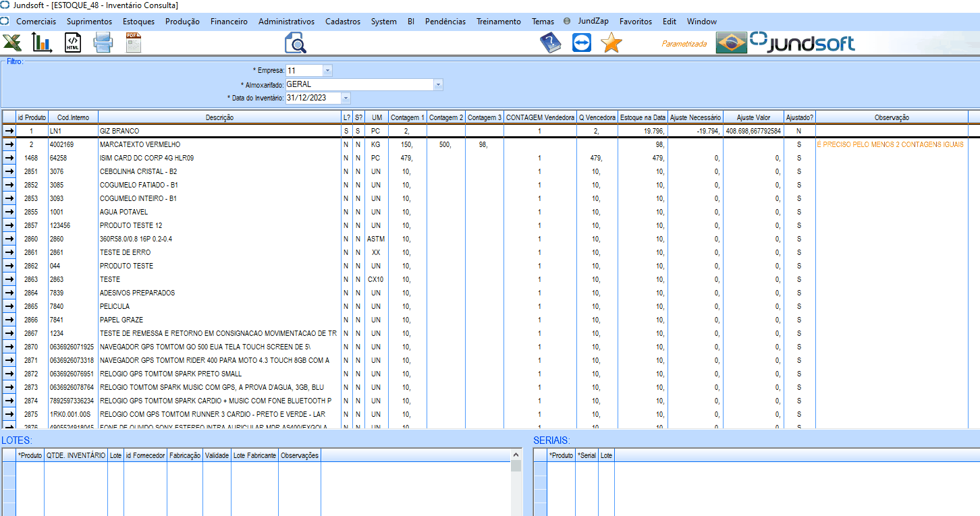The height and width of the screenshot is (516, 980).
Task: Open the Data do Inventário date picker
Action: point(346,98)
